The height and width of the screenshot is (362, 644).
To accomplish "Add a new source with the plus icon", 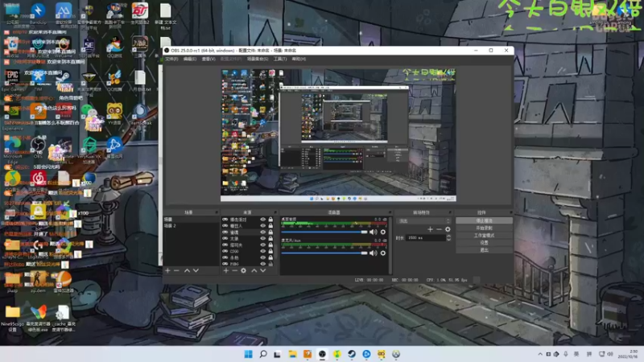I will point(226,270).
